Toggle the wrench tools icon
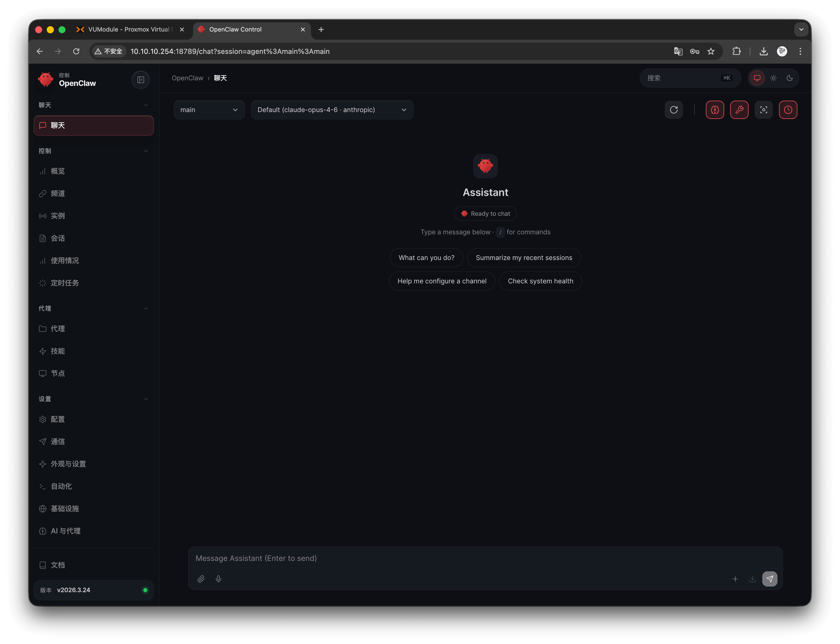The width and height of the screenshot is (840, 644). point(739,110)
